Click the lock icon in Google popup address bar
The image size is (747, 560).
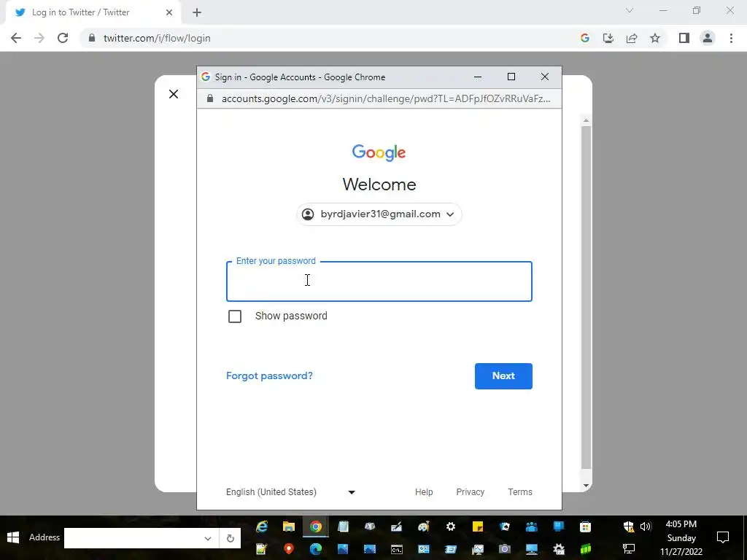pyautogui.click(x=209, y=98)
